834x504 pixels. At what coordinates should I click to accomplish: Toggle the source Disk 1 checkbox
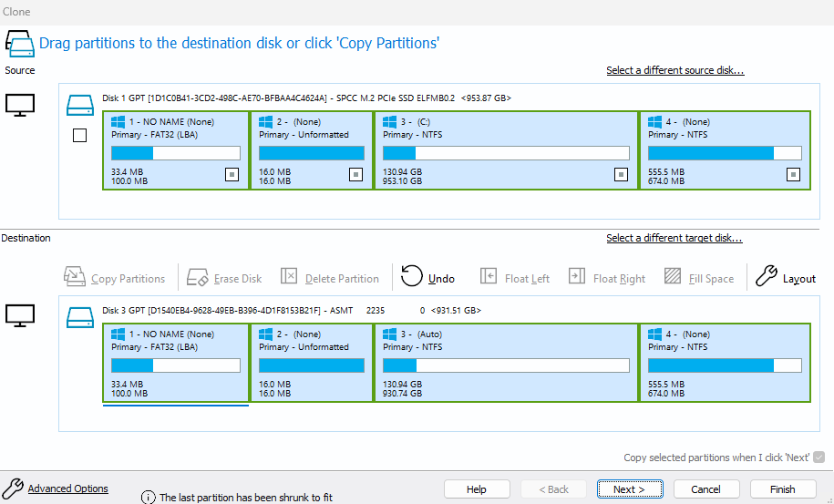point(79,136)
